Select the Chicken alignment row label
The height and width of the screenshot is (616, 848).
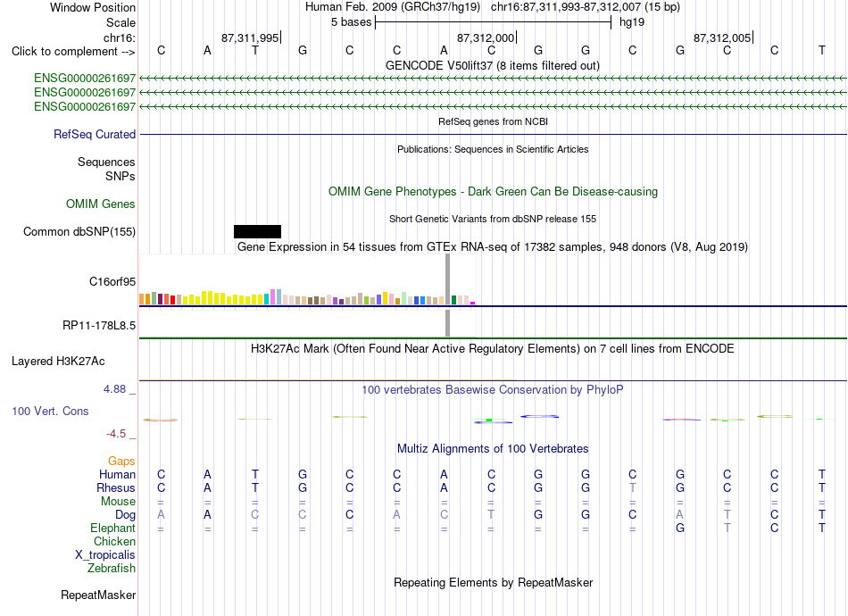pos(114,541)
